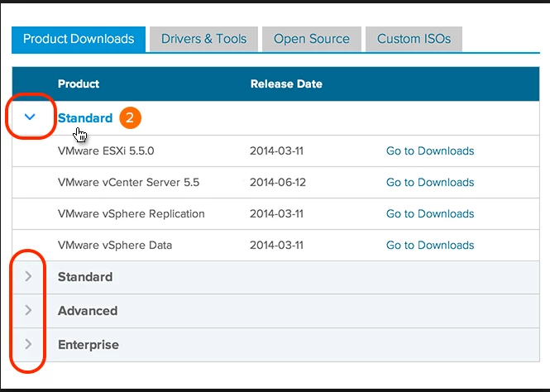Go to Downloads for vSphere Data
550x392 pixels.
pos(430,245)
